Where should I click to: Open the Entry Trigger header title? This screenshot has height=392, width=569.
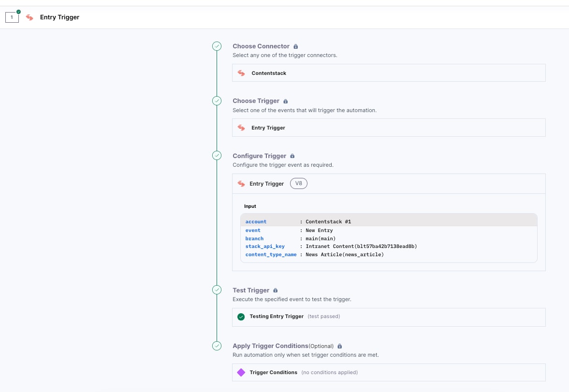(x=60, y=17)
